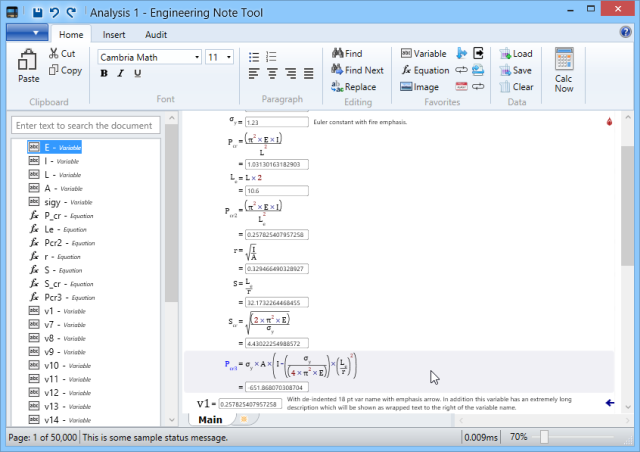
Task: Click the black export arrow favorite icon
Action: 478,53
